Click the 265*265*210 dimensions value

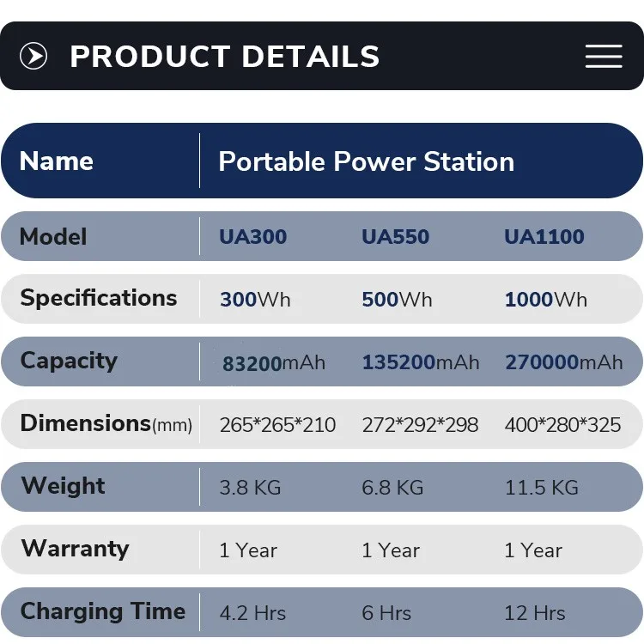pyautogui.click(x=277, y=425)
